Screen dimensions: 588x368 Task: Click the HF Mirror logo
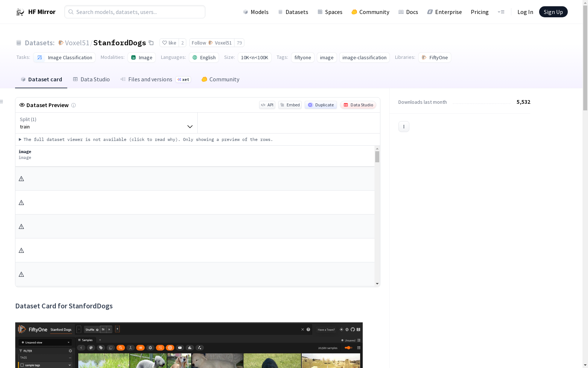[x=36, y=12]
